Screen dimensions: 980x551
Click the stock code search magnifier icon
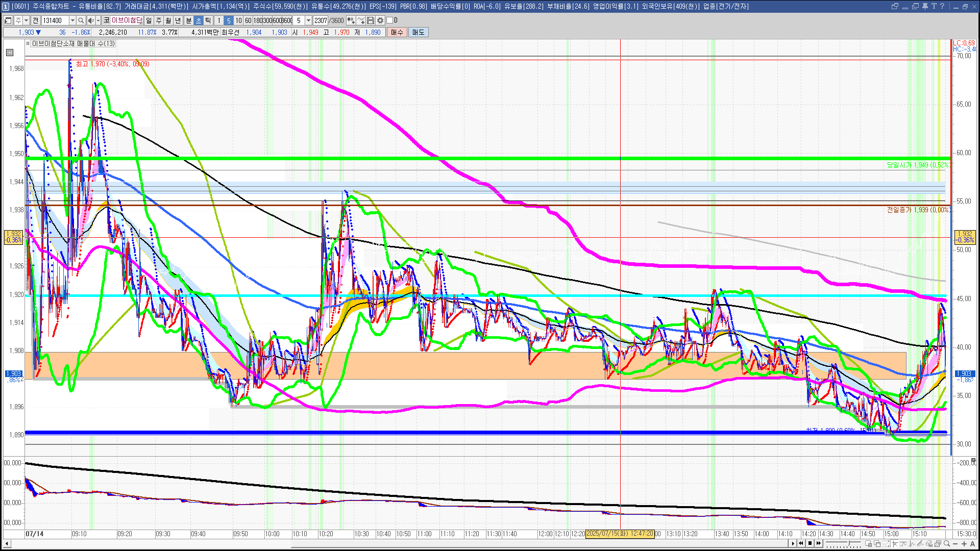click(x=81, y=20)
